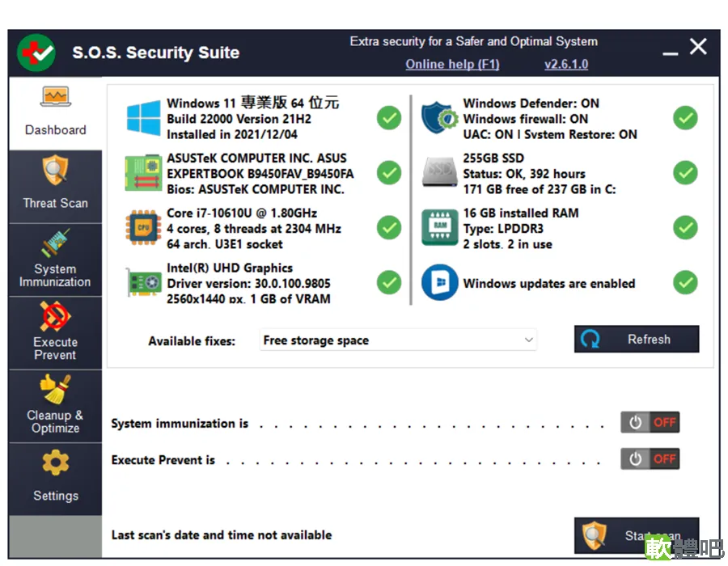
Task: Click the SSD drive icon
Action: [440, 172]
